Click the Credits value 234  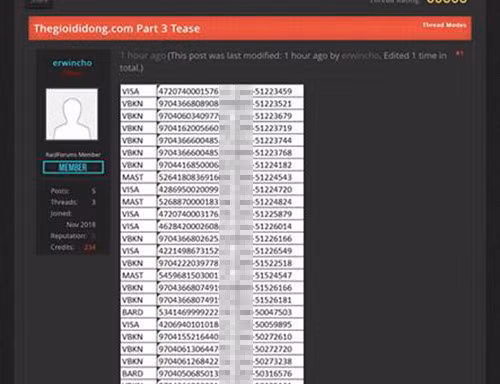[90, 247]
